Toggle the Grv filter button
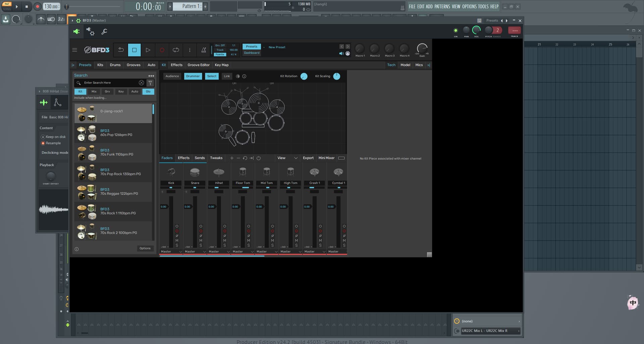 (x=107, y=91)
